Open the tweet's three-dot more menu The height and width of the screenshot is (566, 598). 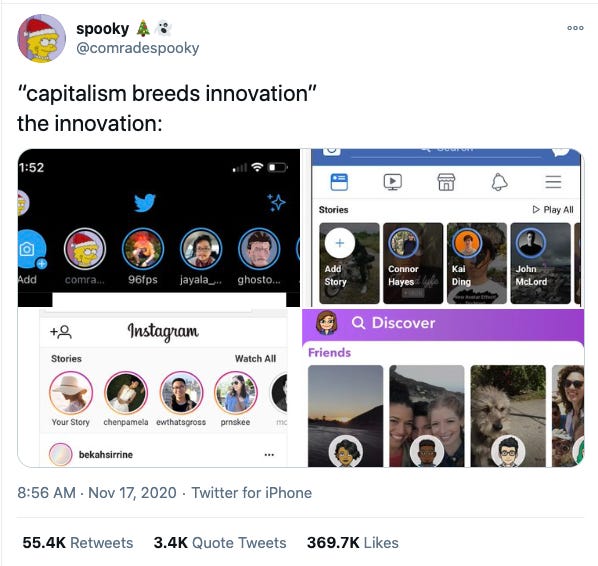tap(575, 28)
